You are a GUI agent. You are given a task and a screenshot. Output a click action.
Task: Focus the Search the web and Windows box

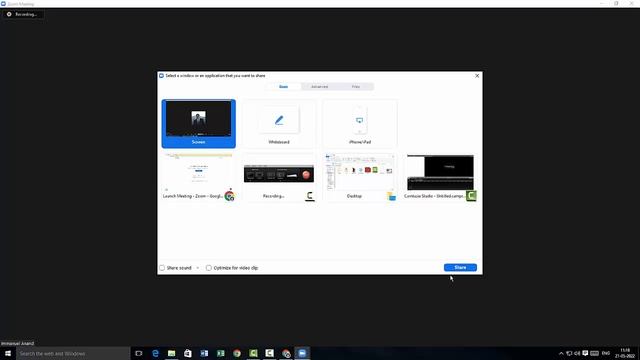73,353
